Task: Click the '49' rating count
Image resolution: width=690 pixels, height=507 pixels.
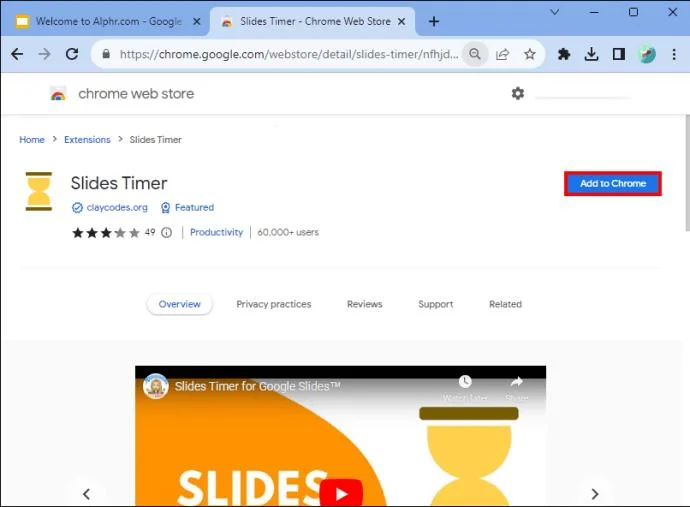Action: point(150,232)
